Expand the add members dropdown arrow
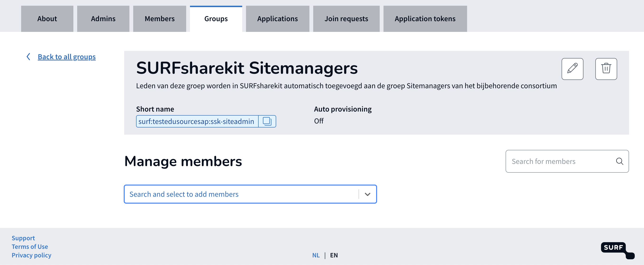 coord(367,194)
